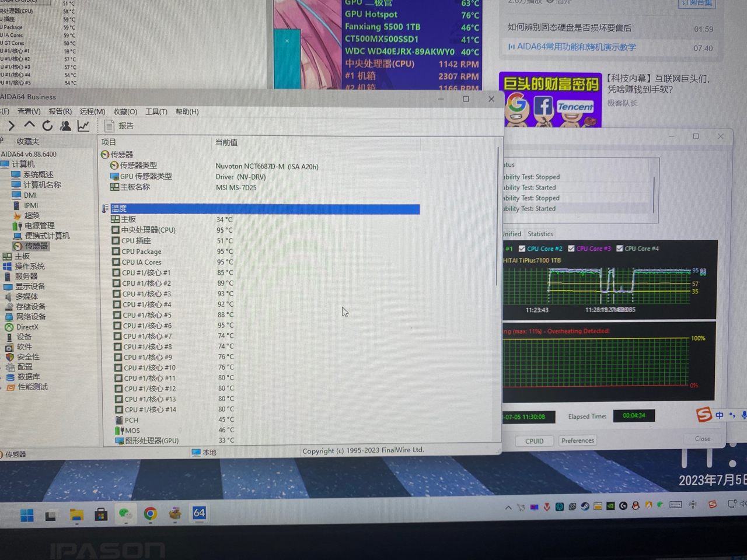Open the line graph icon in AIDA64 toolbar

point(83,125)
